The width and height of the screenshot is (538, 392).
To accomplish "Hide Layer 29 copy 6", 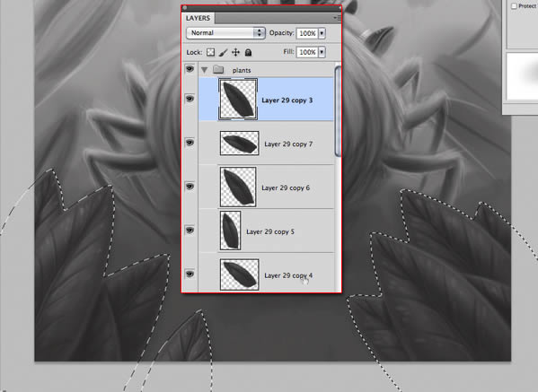I will coord(190,187).
